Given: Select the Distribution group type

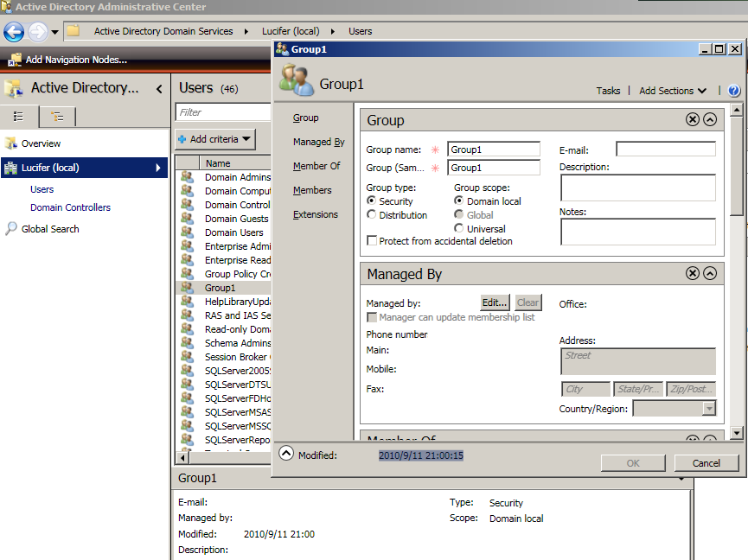Looking at the screenshot, I should (371, 214).
